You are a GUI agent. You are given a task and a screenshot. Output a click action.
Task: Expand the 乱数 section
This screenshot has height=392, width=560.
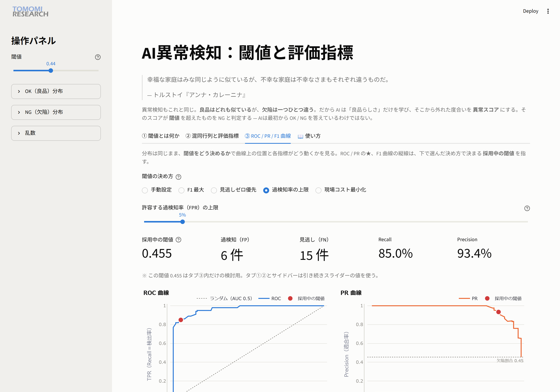coord(56,133)
